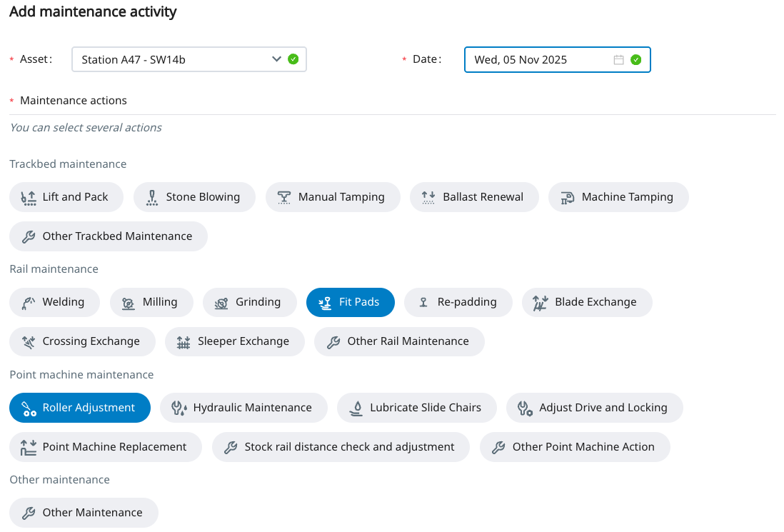Deselect the Roller Adjustment action
The image size is (784, 532).
pos(80,408)
